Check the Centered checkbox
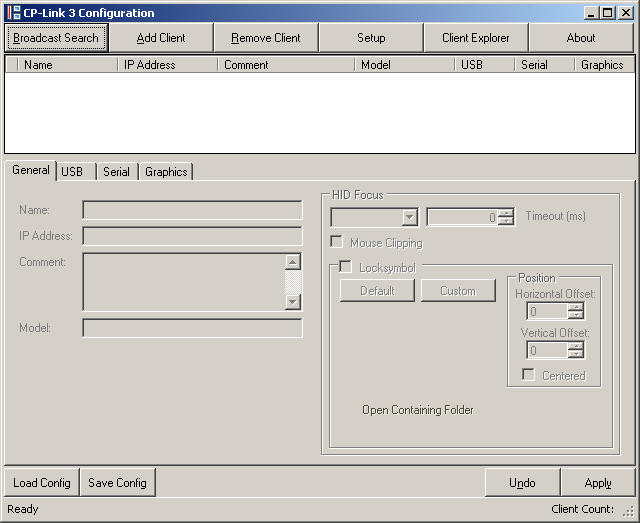 528,375
